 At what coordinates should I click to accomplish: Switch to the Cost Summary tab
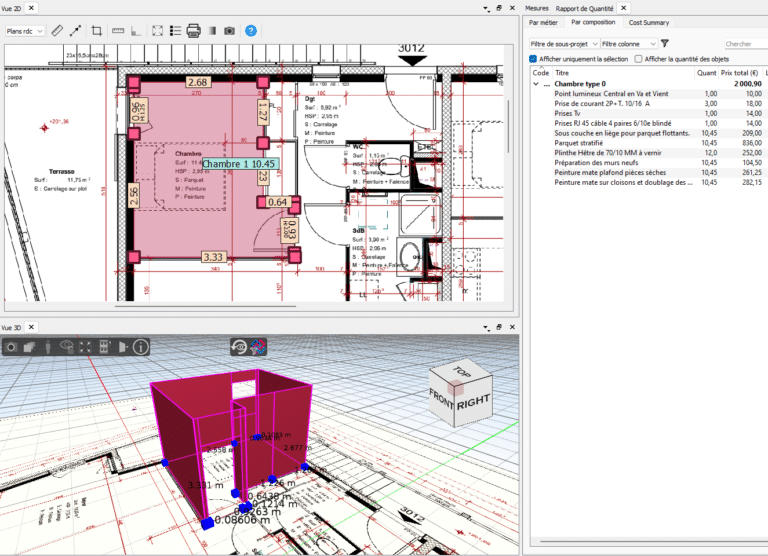[x=649, y=22]
